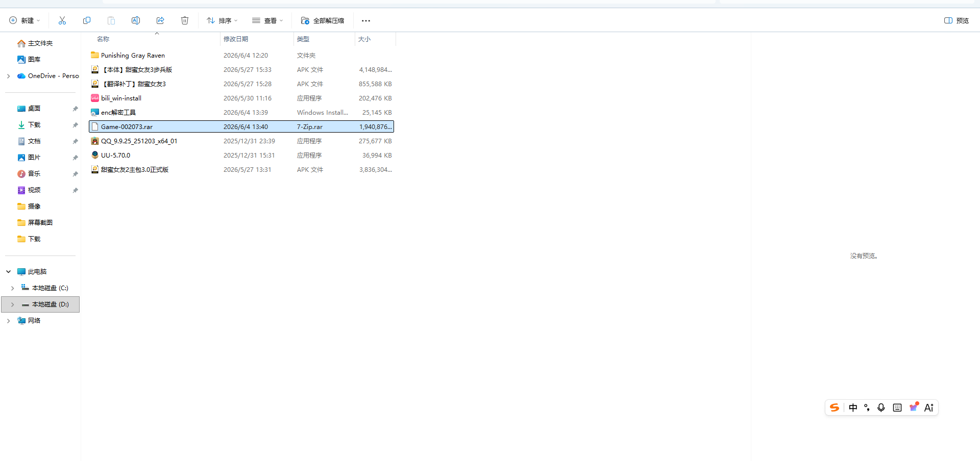Screen dimensions: 980x461
Task: Select the file name 'Game-002073.rar'
Action: (x=127, y=126)
